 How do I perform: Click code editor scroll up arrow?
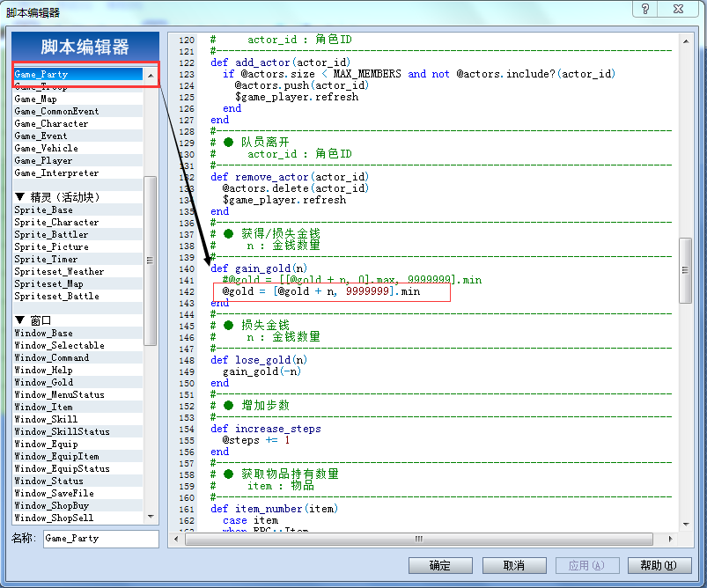[x=686, y=41]
